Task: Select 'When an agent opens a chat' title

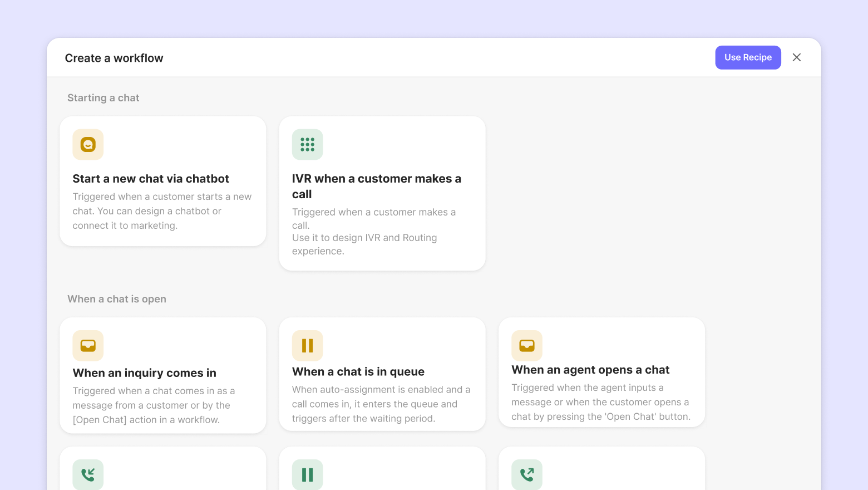Action: 590,370
